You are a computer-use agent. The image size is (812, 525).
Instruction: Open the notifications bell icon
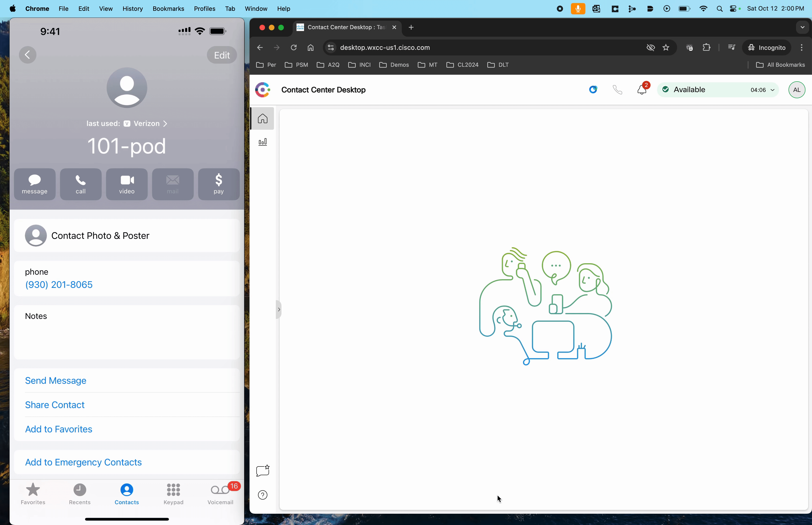(642, 90)
